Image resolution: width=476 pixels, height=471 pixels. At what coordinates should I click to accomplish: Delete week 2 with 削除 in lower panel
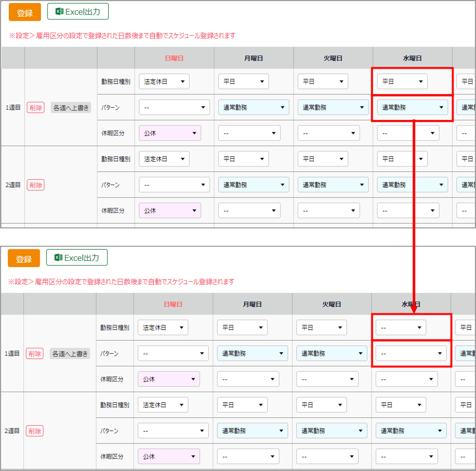pyautogui.click(x=35, y=431)
